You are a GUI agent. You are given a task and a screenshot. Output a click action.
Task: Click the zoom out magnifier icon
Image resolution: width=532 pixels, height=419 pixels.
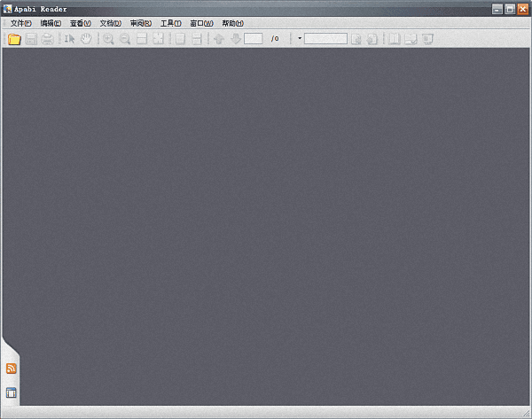[x=125, y=39]
